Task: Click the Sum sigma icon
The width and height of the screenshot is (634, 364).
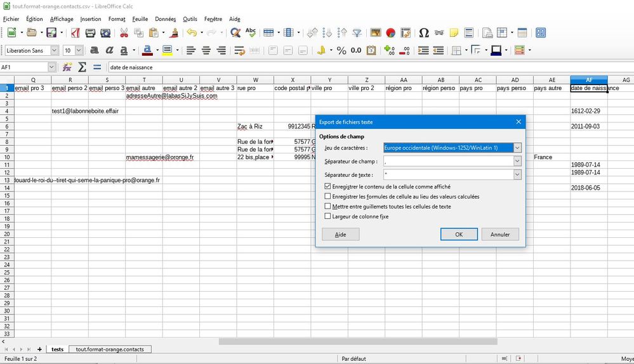Action: pos(82,67)
